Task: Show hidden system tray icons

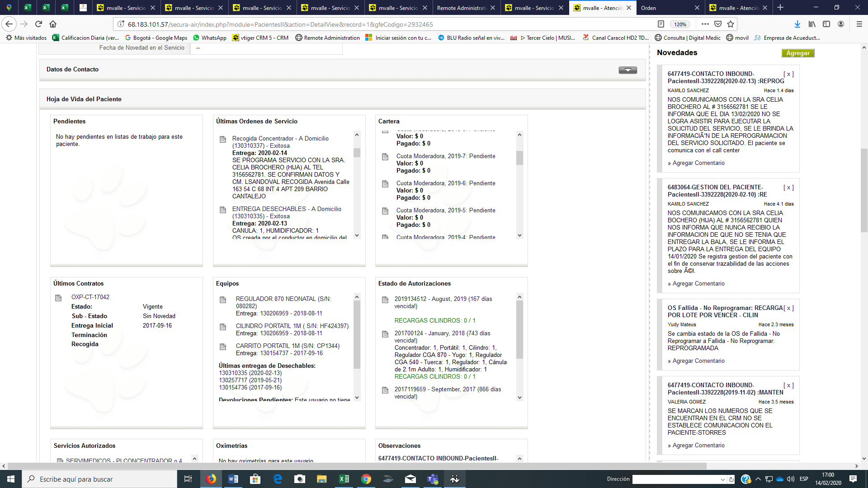Action: coord(758,479)
